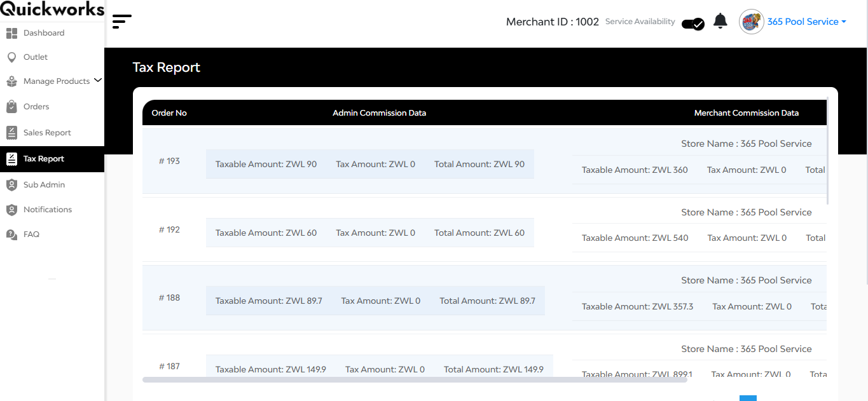Click Taxable Amount: ZWL 149.9

[x=271, y=369]
